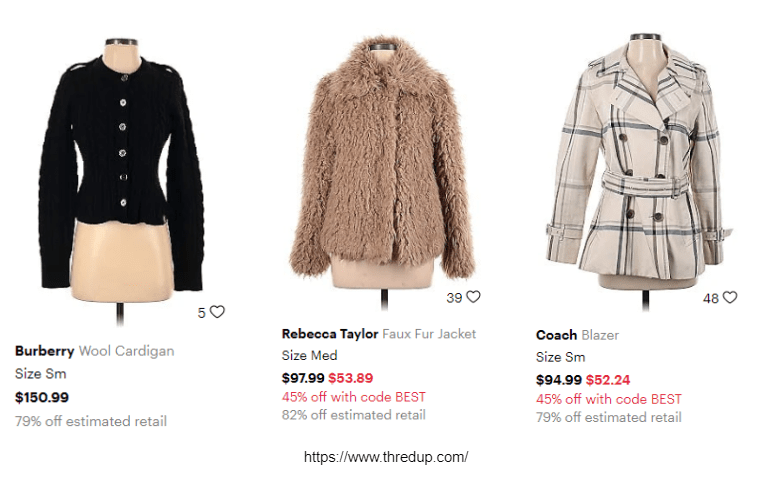759x483 pixels.
Task: Favorite the Burberry cardigan with heart icon
Action: click(x=217, y=312)
